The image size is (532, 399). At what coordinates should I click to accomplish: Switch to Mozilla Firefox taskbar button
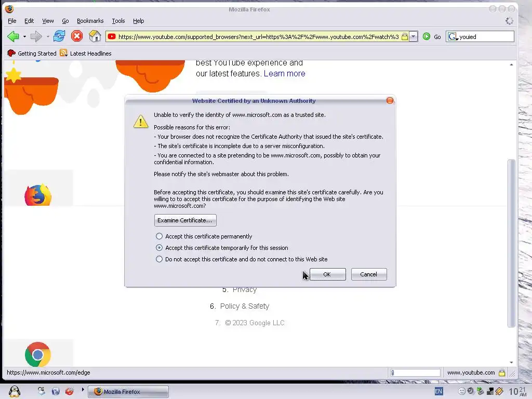click(128, 392)
